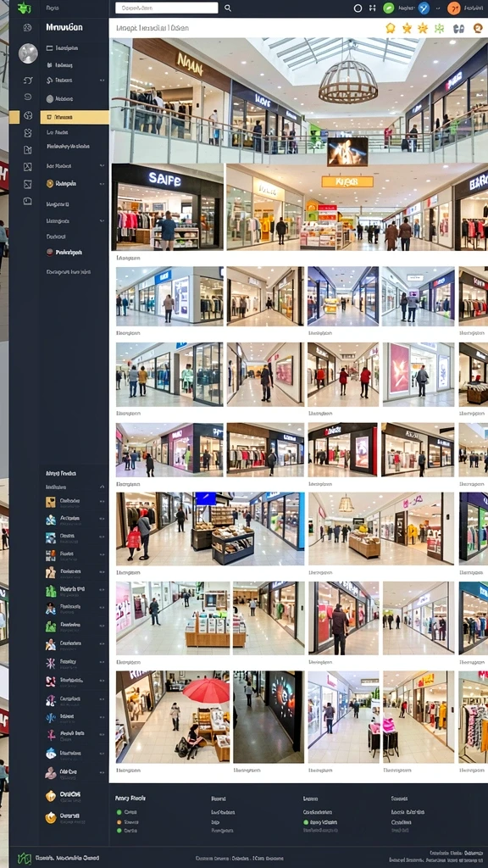Click the green star logo in top-left corner

pos(24,8)
